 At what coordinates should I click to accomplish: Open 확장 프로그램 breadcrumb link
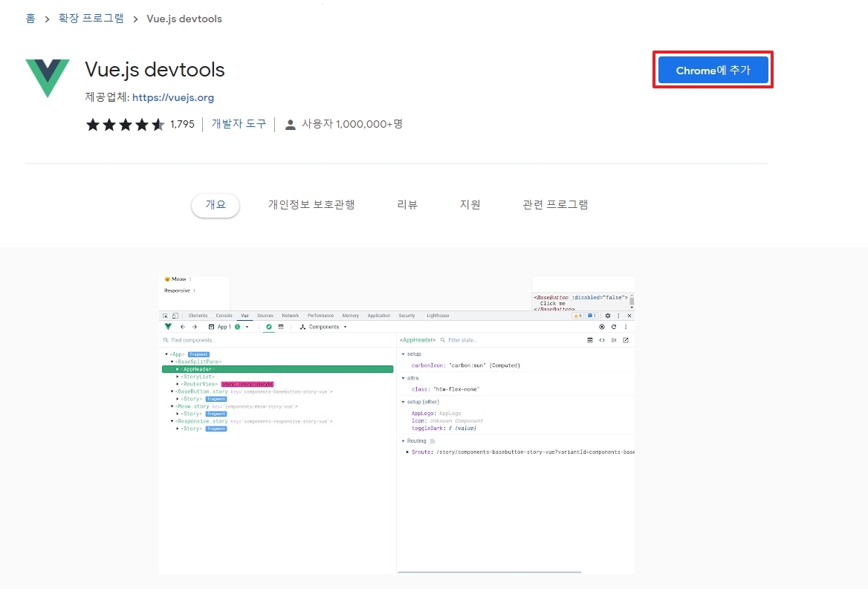pos(91,19)
